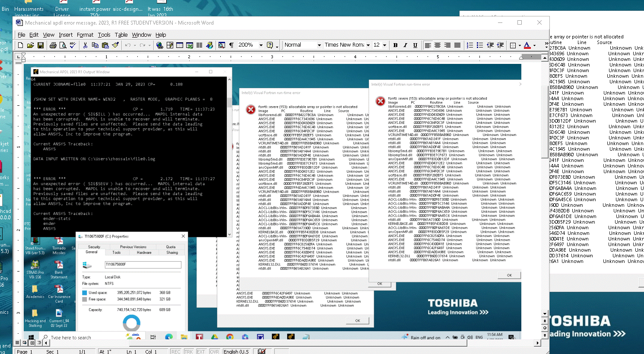The width and height of the screenshot is (644, 354).
Task: Switch to Print Layout view button
Action: tap(32, 343)
